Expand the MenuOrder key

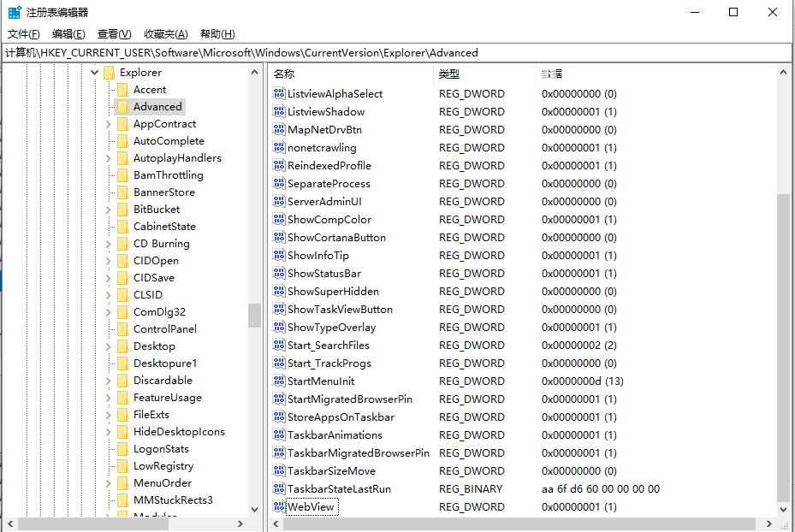[108, 483]
